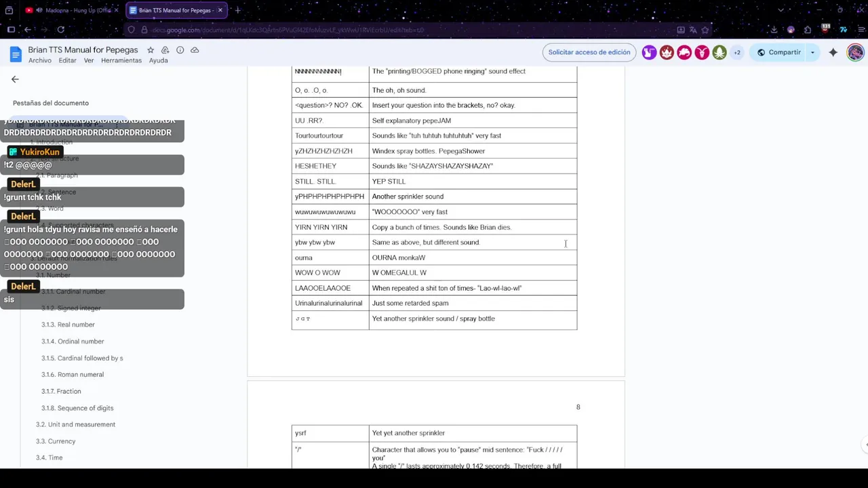Click the goat-horned viewer avatar
The width and height of the screenshot is (868, 488).
coord(702,52)
